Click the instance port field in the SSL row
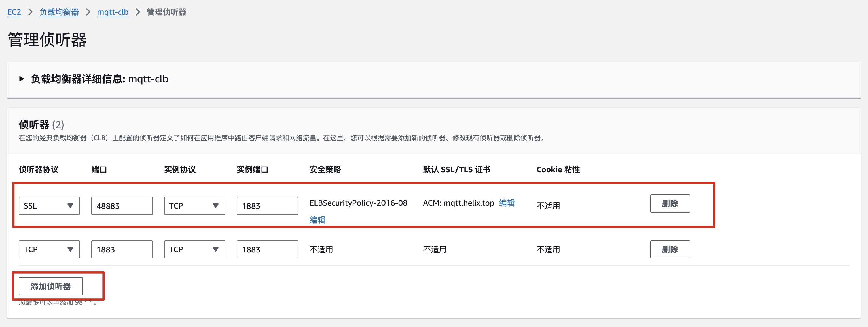 [267, 206]
